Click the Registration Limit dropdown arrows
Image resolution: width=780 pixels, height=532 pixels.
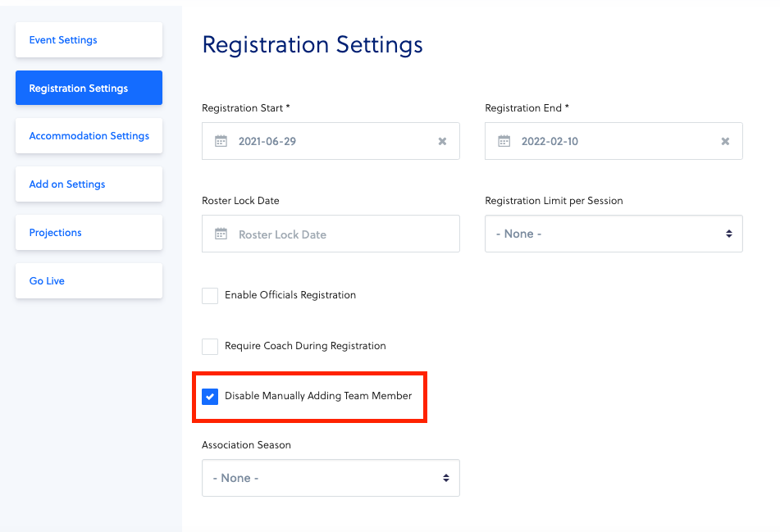[x=729, y=234]
